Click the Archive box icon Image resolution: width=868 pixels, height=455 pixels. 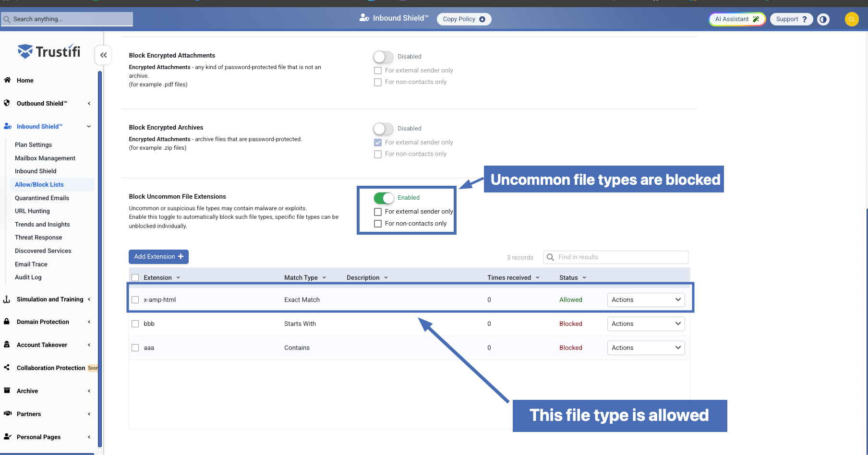click(x=7, y=391)
